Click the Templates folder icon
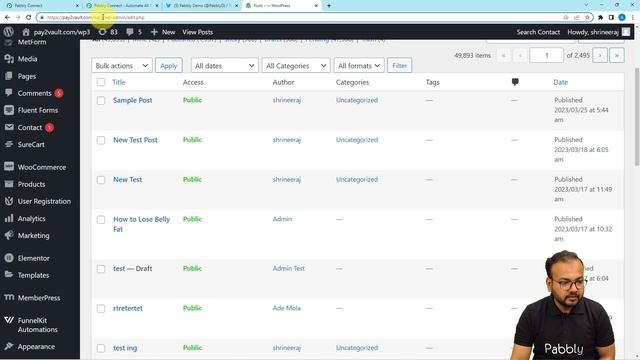Viewport: 640px width, 360px height. coord(9,275)
